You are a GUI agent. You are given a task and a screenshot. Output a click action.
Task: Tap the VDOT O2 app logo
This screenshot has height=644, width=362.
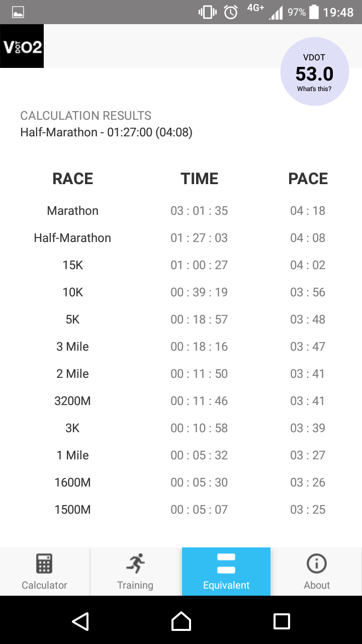pos(22,46)
